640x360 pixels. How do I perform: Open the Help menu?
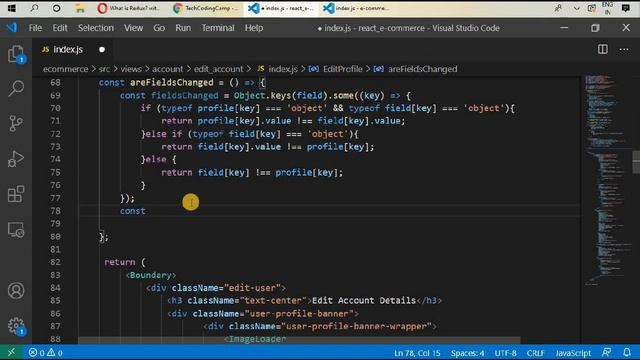pos(254,28)
